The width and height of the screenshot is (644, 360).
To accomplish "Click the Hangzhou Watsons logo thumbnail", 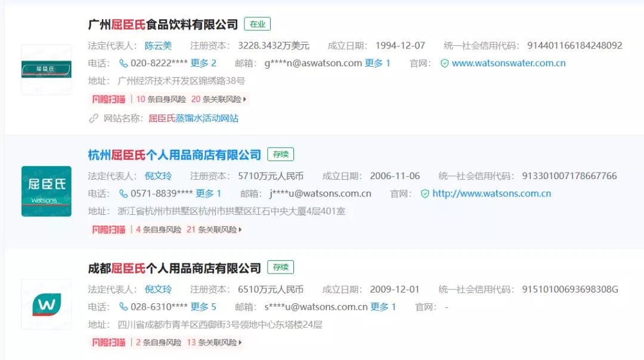I will pyautogui.click(x=46, y=190).
